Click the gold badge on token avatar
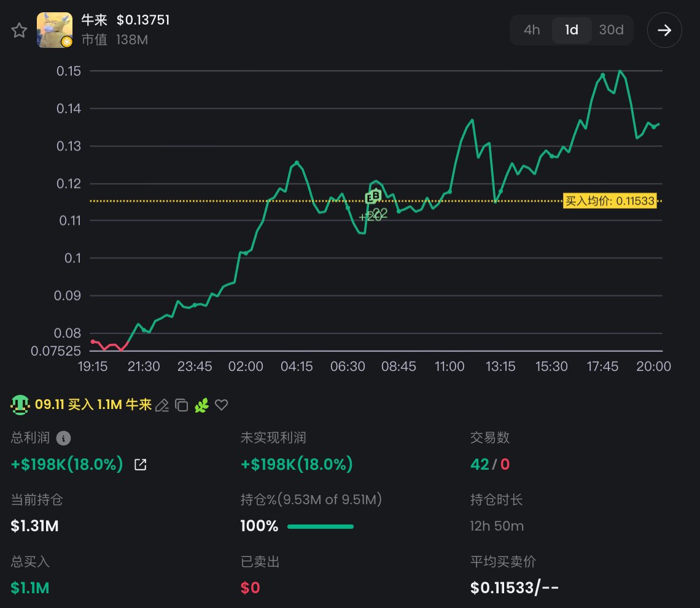The image size is (700, 608). [66, 42]
